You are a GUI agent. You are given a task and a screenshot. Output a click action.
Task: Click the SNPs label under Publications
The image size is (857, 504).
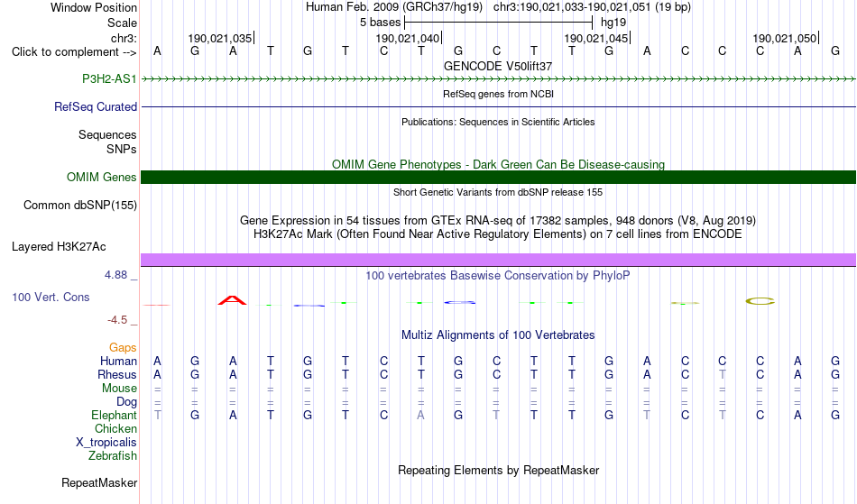(x=122, y=149)
